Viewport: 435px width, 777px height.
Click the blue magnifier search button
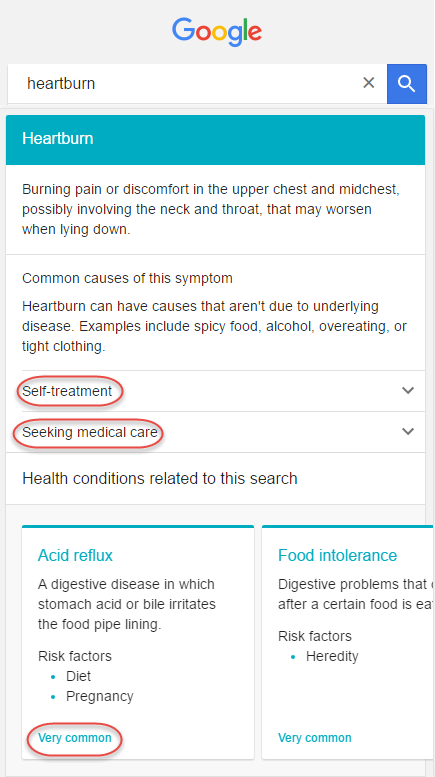coord(406,84)
